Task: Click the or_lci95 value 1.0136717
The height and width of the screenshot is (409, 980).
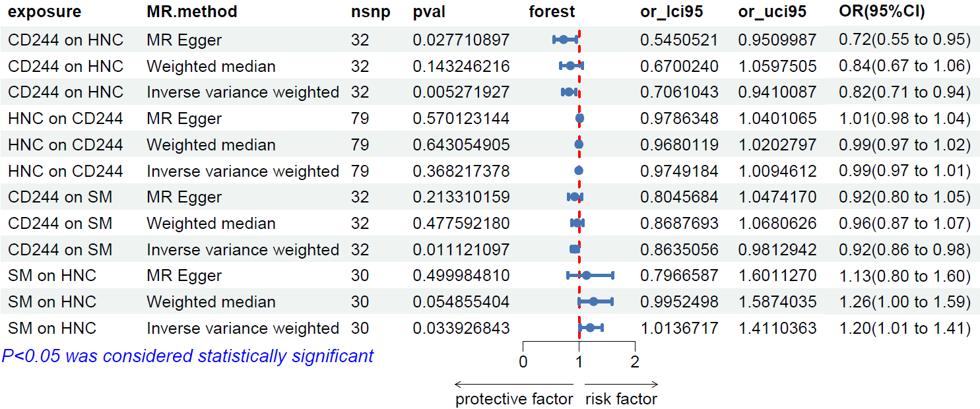Action: click(x=678, y=328)
